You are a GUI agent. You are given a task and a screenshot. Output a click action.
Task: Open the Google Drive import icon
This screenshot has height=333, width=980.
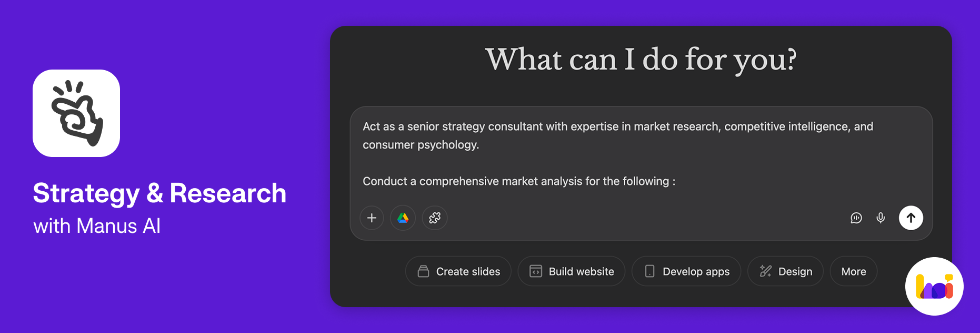403,218
